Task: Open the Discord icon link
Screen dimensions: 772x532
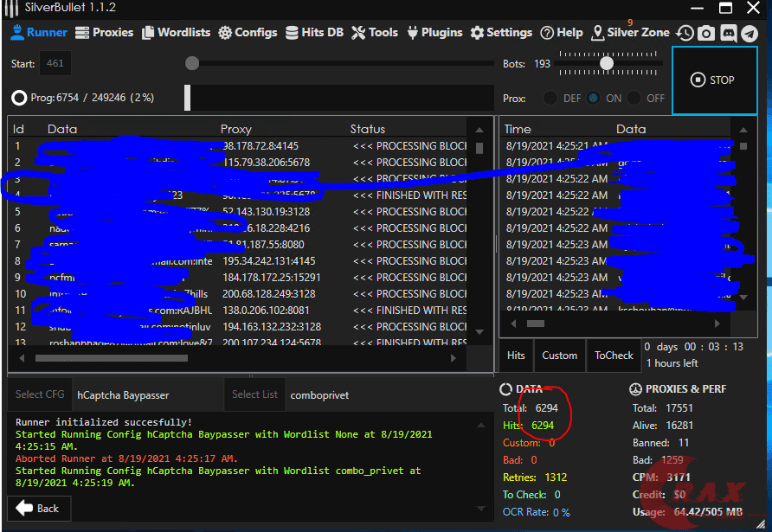Action: 728,33
